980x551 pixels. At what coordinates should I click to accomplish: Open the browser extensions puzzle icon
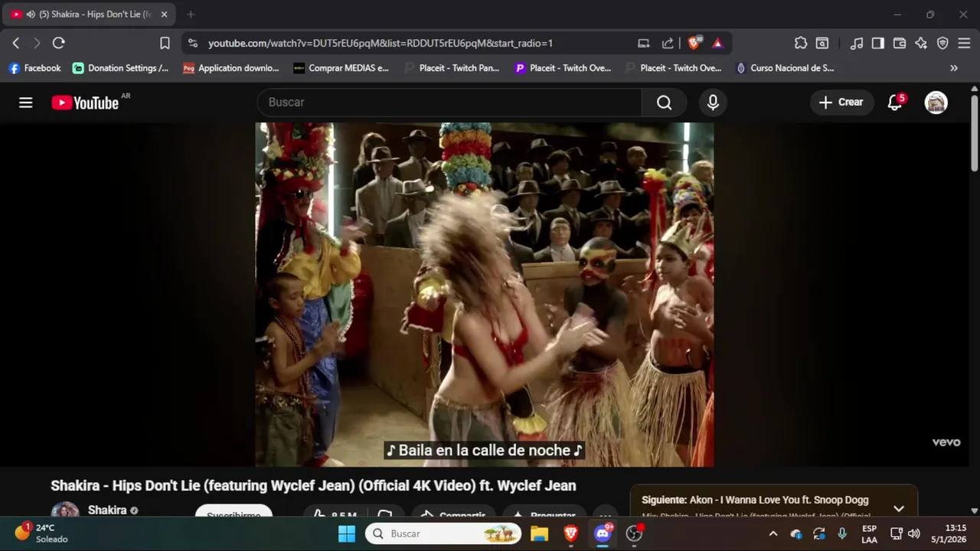tap(801, 44)
